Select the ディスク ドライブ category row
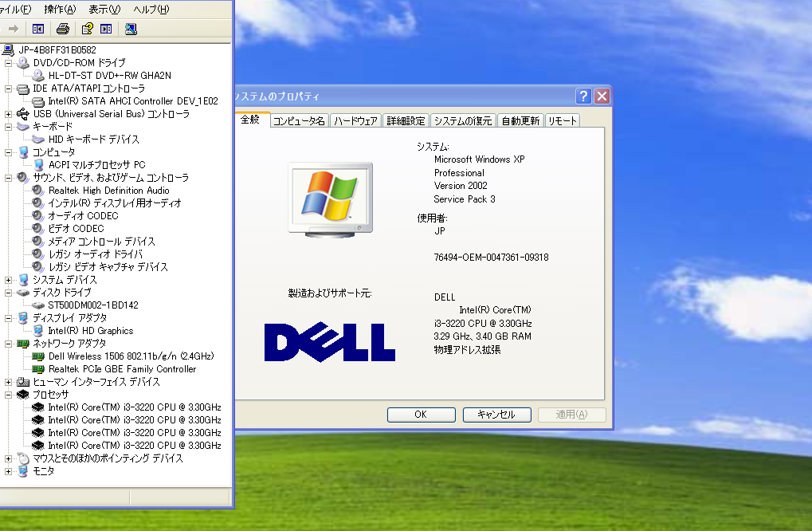 click(x=61, y=293)
